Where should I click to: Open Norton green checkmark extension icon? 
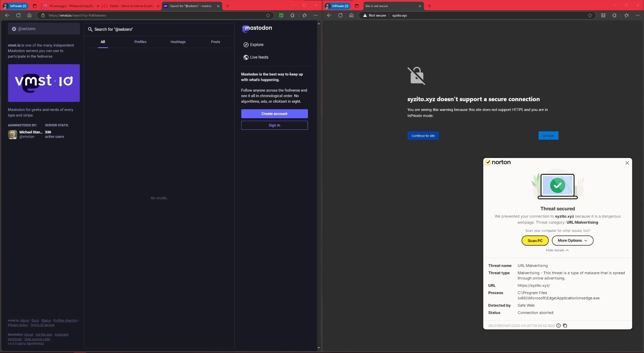tap(281, 15)
